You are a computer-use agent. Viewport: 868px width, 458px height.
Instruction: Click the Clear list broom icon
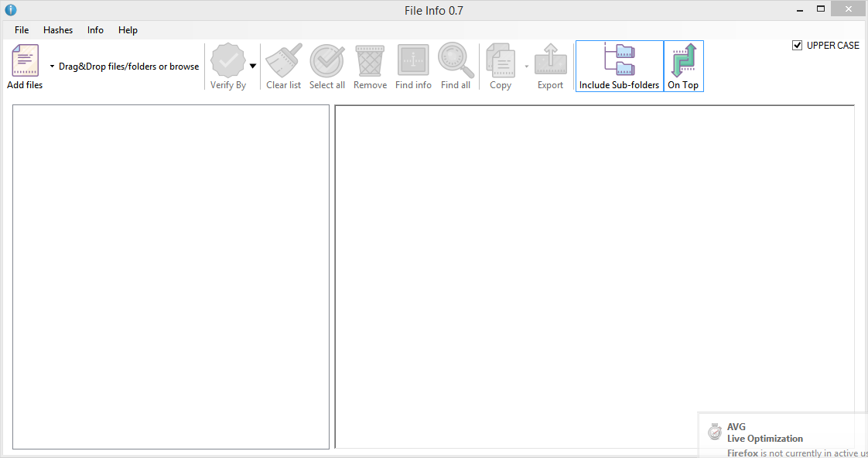tap(283, 60)
